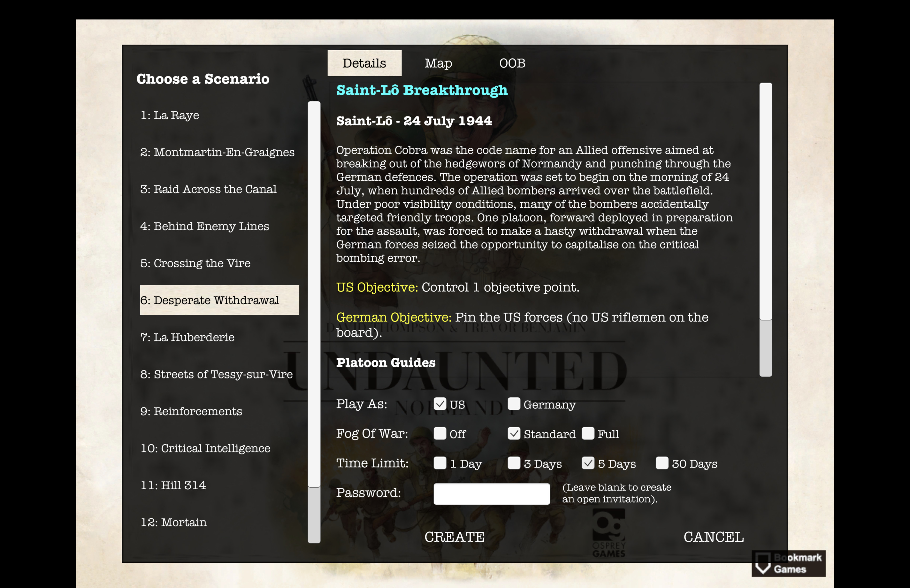Set time limit to 1 Day
910x588 pixels.
(440, 463)
